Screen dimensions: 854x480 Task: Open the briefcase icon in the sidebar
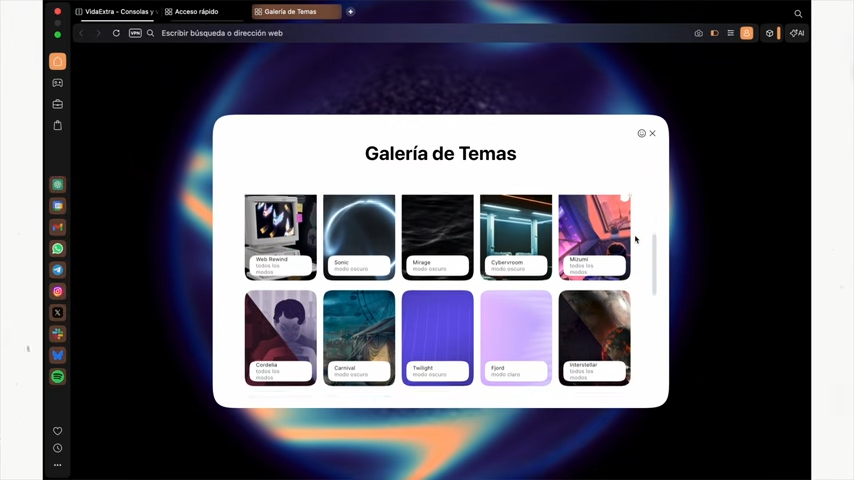pos(58,104)
